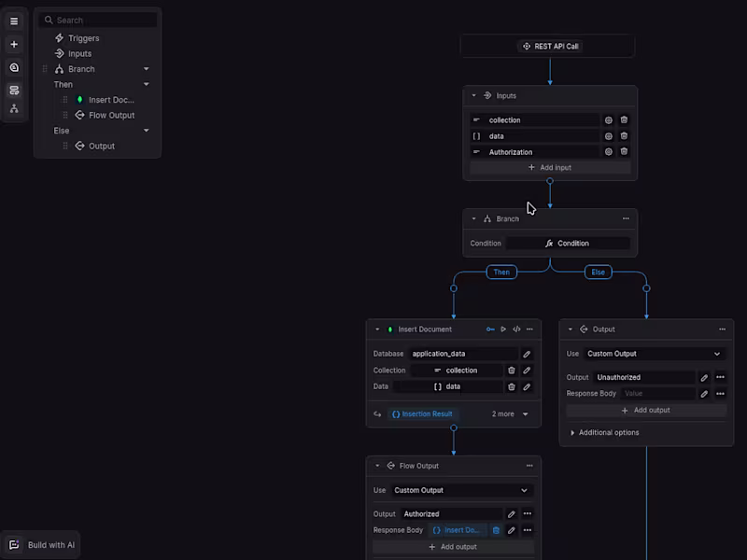Image resolution: width=747 pixels, height=560 pixels.
Task: Click the branch icon in the left toolbar
Action: (14, 107)
